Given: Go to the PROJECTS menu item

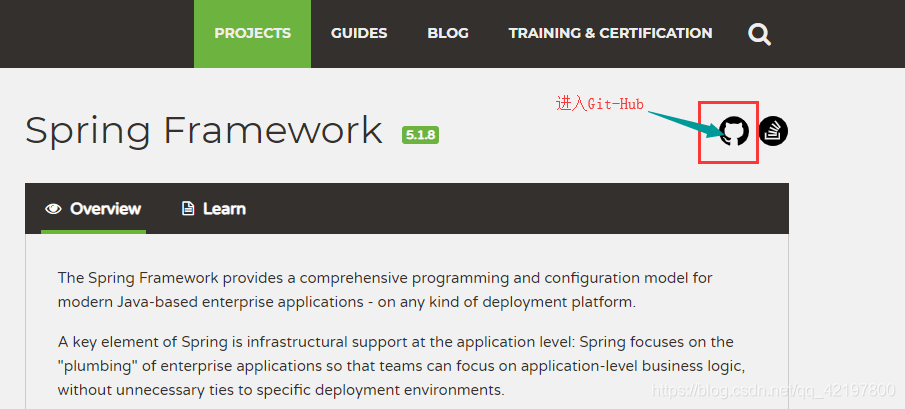Looking at the screenshot, I should coord(252,33).
